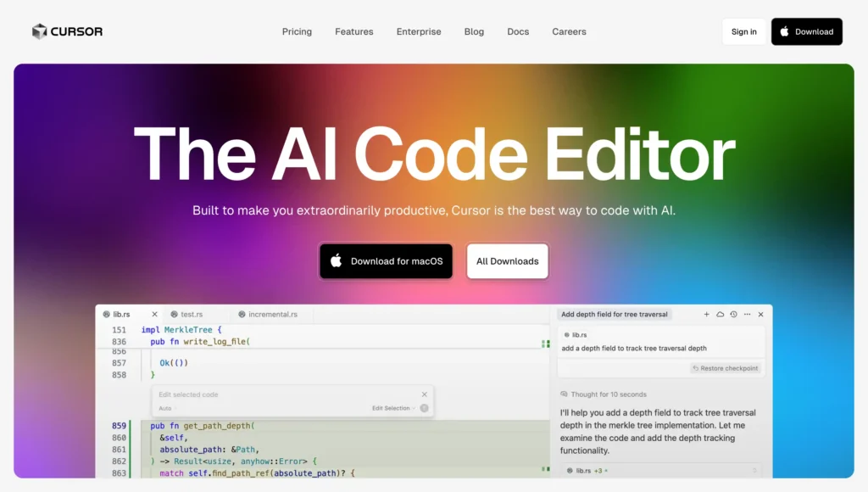The height and width of the screenshot is (492, 868).
Task: Click 'match self.find_path_ref' code line
Action: 257,473
